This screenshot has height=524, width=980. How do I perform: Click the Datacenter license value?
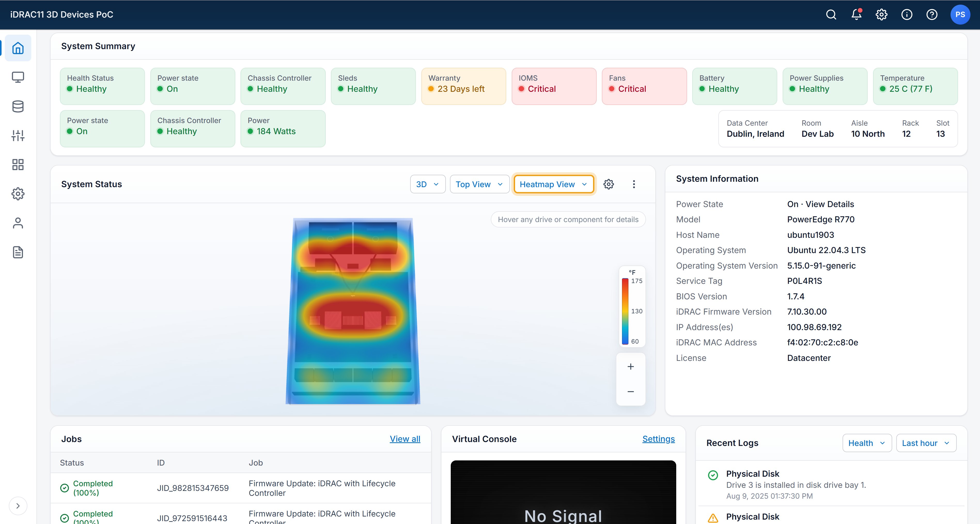pyautogui.click(x=809, y=358)
